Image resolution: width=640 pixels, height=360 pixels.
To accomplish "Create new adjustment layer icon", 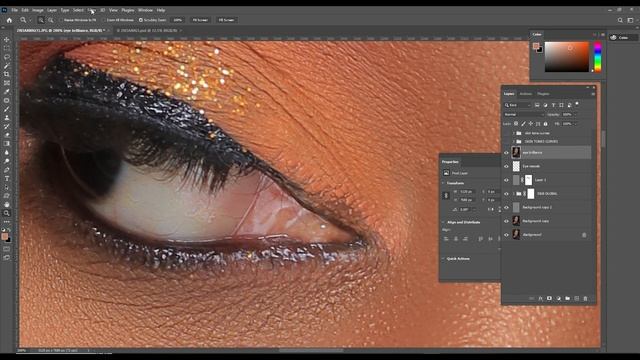I will 558,298.
